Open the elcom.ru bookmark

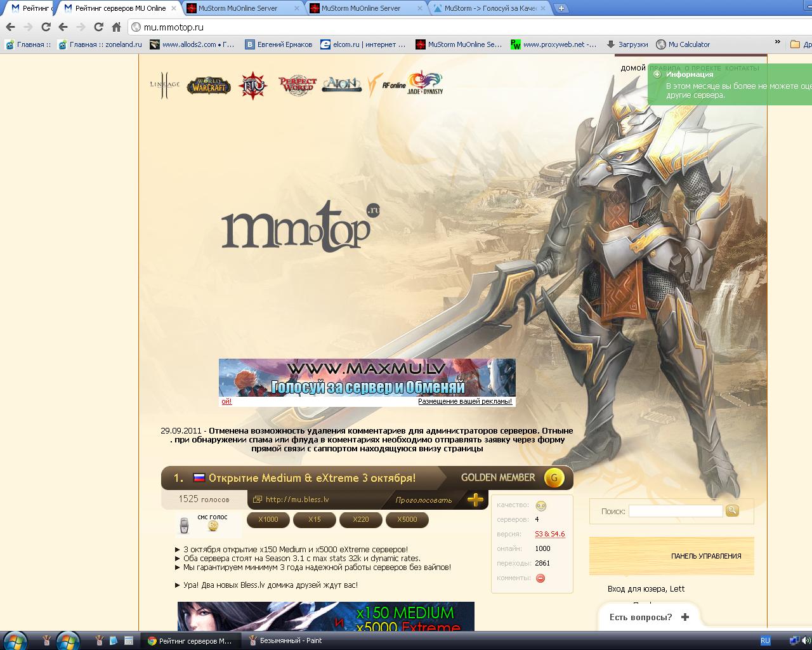tap(363, 44)
